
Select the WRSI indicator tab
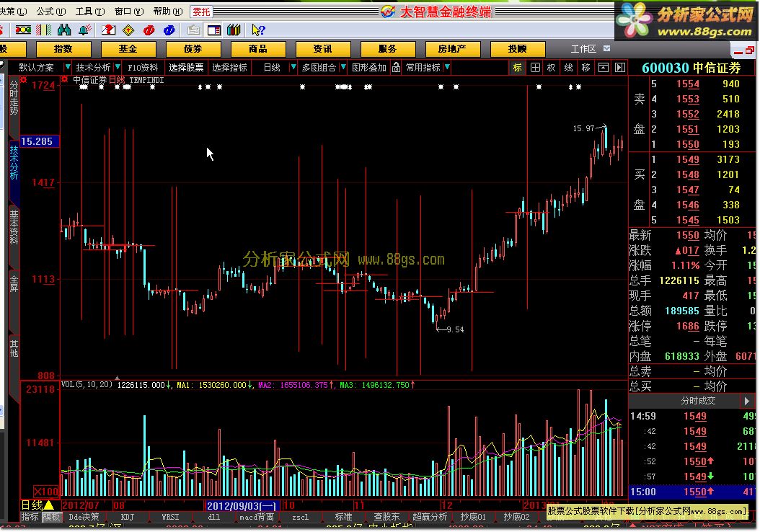pos(170,517)
